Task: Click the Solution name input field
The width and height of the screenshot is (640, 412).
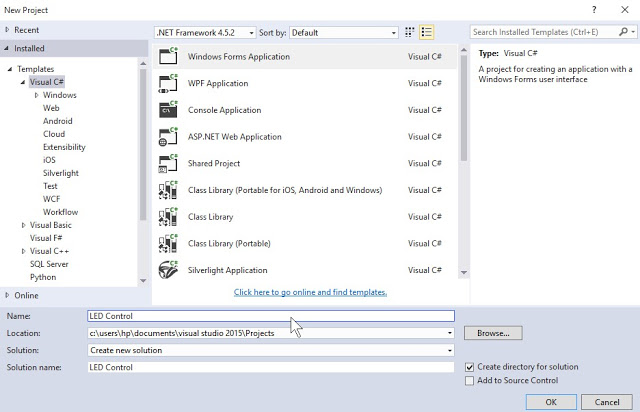Action: click(271, 367)
